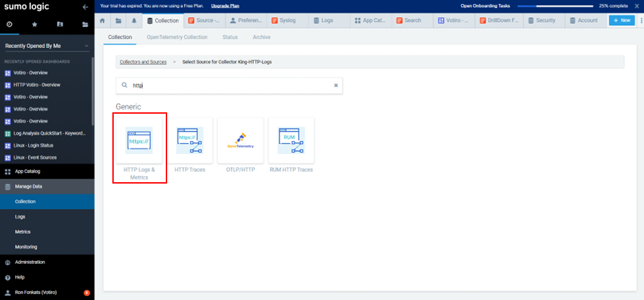Image resolution: width=644 pixels, height=300 pixels.
Task: Click the Home icon tab
Action: 103,21
